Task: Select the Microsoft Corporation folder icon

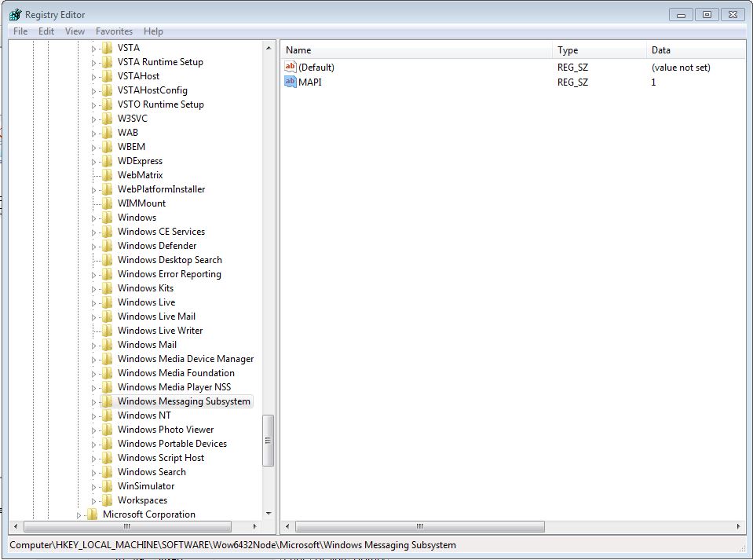Action: (92, 514)
